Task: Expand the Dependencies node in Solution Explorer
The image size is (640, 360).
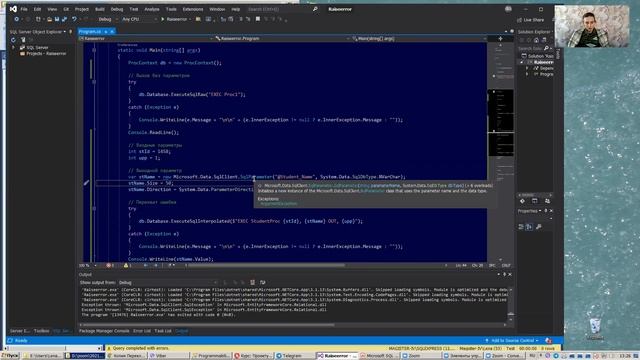Action: point(527,68)
